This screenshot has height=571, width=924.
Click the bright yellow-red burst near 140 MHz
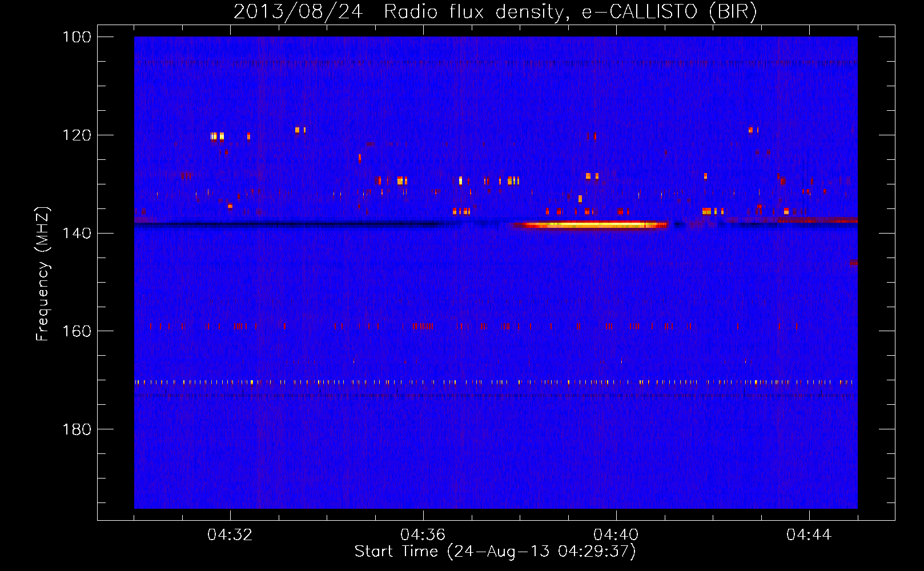point(590,225)
